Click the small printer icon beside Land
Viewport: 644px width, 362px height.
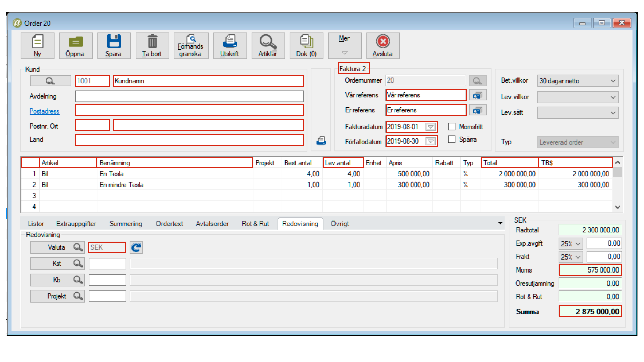click(321, 141)
